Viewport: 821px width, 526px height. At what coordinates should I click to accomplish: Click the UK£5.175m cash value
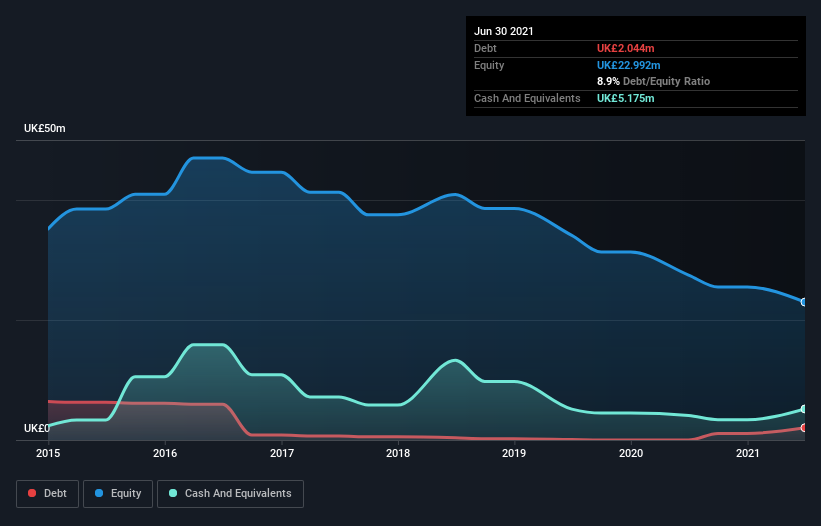click(626, 98)
